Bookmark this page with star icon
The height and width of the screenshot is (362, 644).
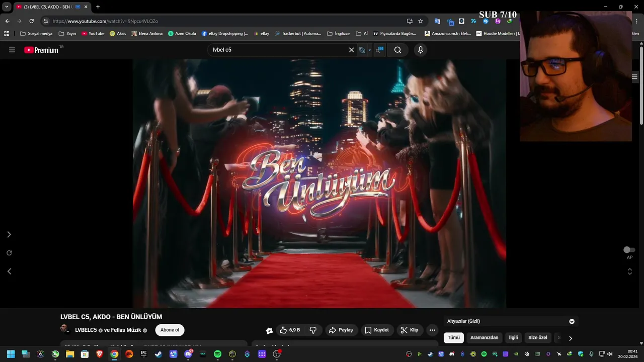click(x=421, y=21)
